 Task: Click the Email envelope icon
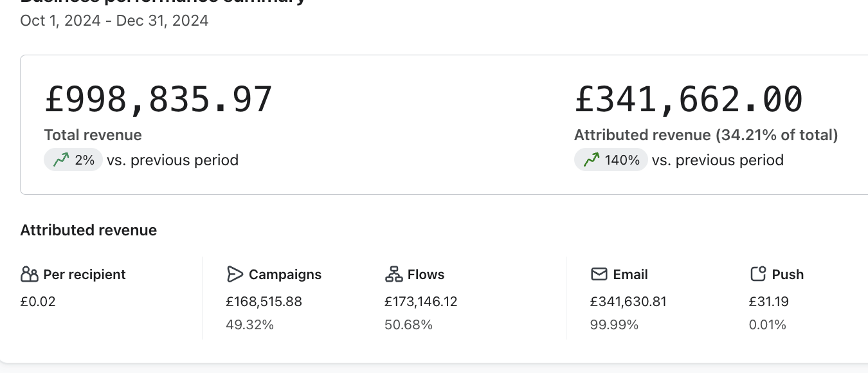599,275
